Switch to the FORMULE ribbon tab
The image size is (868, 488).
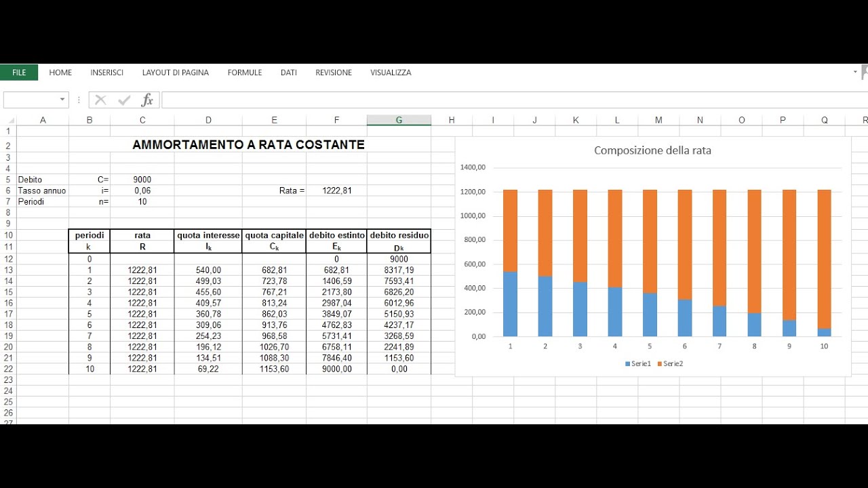245,73
